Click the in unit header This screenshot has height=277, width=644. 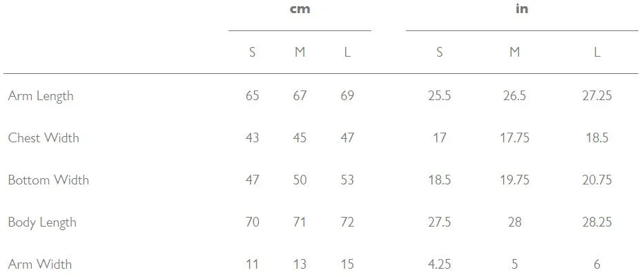pyautogui.click(x=522, y=8)
